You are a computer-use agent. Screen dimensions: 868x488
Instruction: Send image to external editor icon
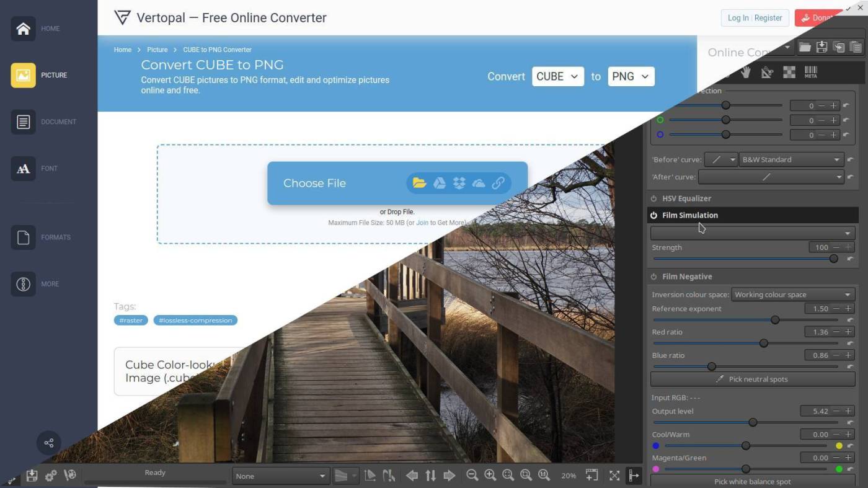click(70, 476)
